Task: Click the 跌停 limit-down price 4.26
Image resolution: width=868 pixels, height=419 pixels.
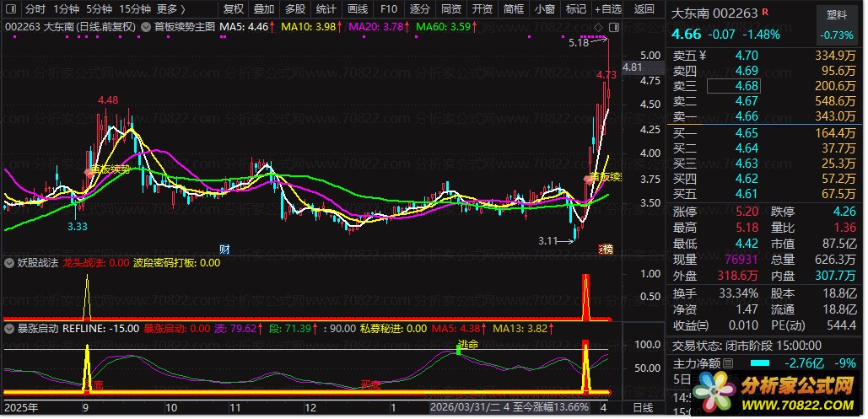Action: click(844, 212)
